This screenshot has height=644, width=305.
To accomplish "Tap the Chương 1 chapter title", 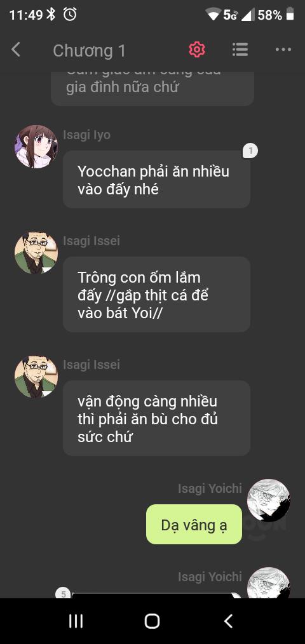I will [x=89, y=51].
